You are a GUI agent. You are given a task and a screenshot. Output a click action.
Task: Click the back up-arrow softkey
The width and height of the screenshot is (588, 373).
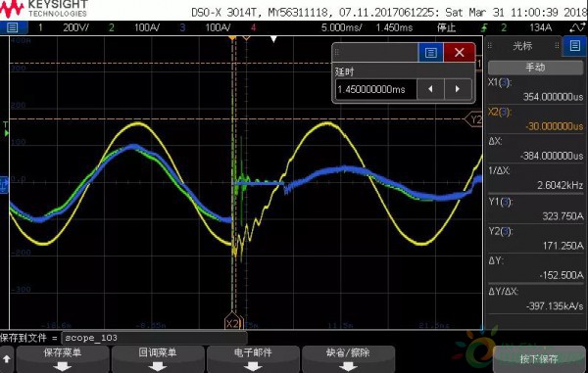click(x=7, y=358)
